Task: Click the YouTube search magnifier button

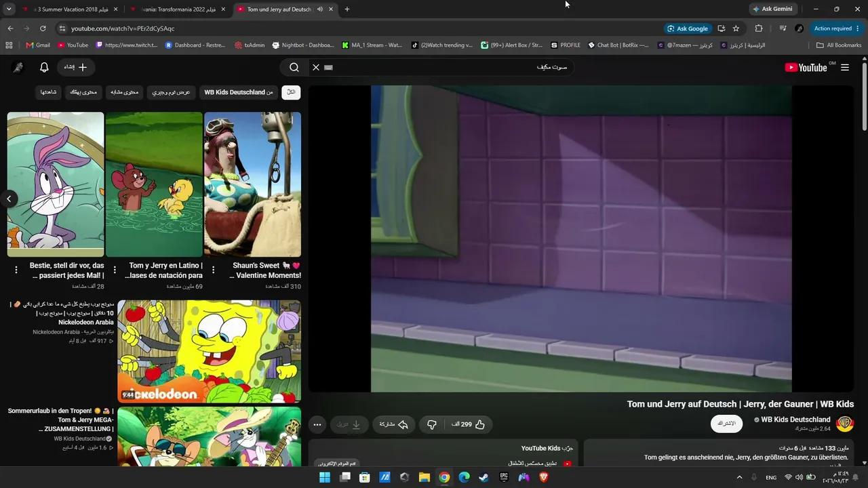Action: [x=294, y=67]
